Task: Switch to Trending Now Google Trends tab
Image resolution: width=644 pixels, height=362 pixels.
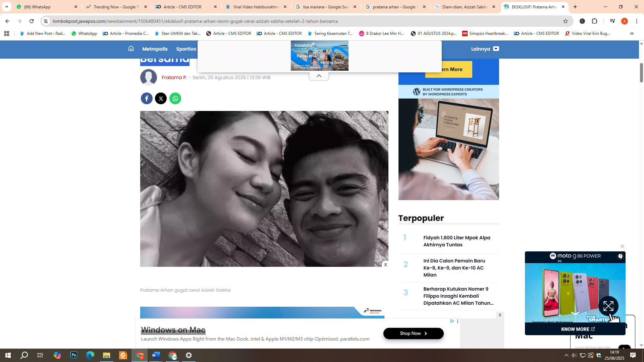Action: point(116,7)
